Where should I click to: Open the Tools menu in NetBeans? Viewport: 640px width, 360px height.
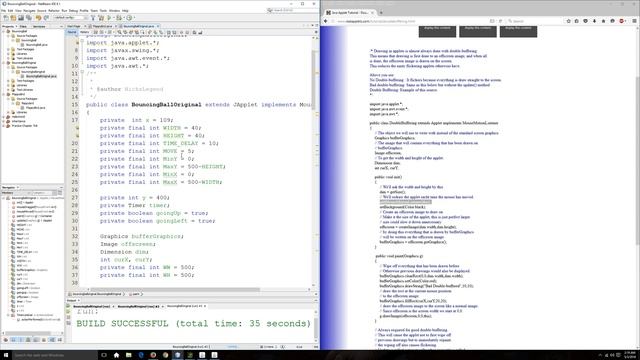point(103,11)
